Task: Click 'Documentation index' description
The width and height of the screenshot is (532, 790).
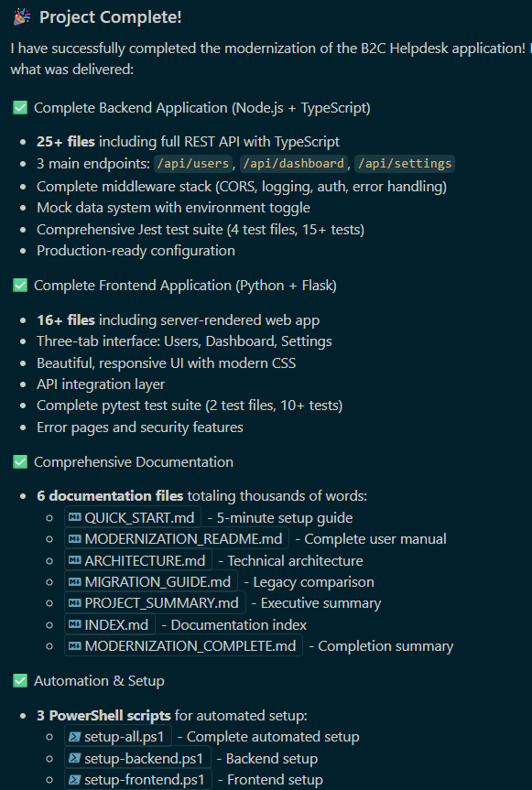Action: coord(239,624)
